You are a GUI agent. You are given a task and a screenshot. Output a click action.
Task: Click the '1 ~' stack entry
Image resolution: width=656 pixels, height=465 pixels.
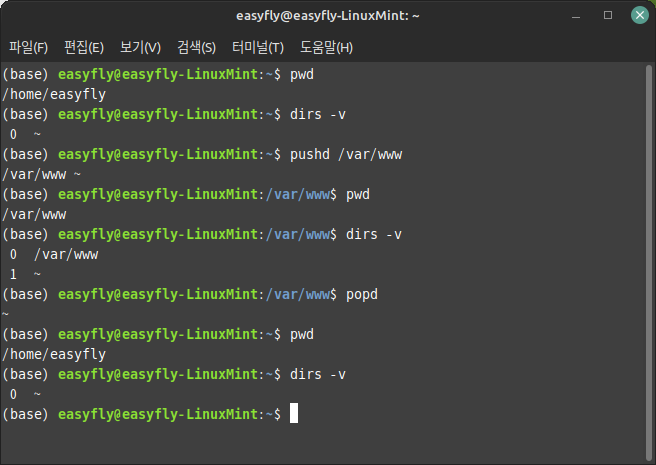coord(25,275)
